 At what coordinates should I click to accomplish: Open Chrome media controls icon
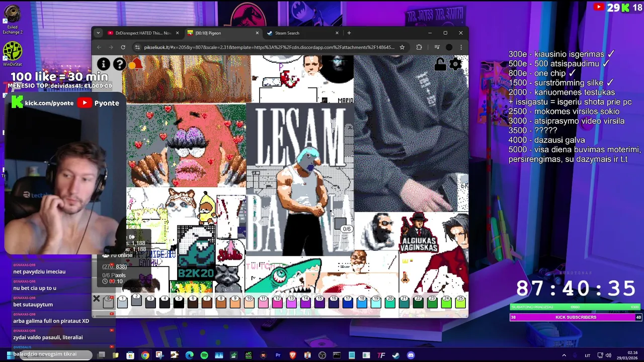437,47
